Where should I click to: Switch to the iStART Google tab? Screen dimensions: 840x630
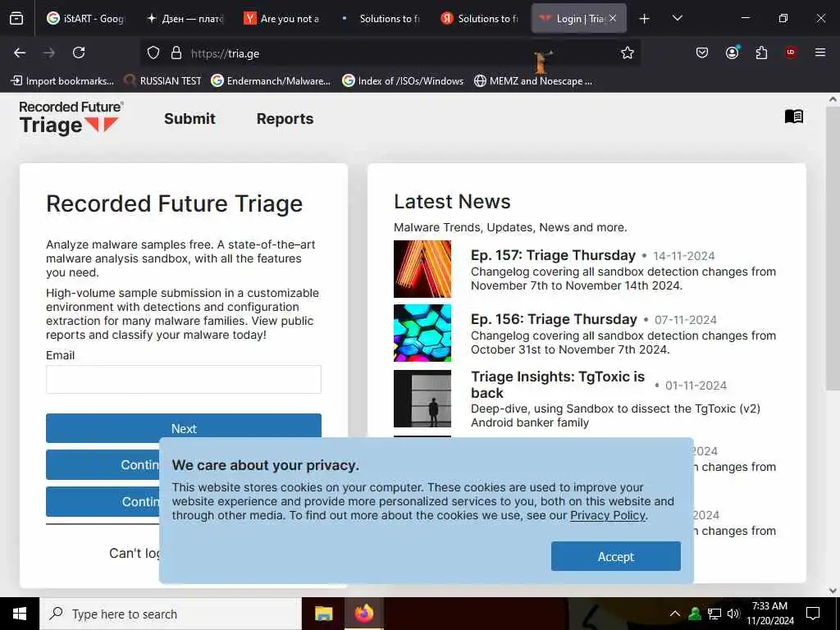pyautogui.click(x=85, y=19)
